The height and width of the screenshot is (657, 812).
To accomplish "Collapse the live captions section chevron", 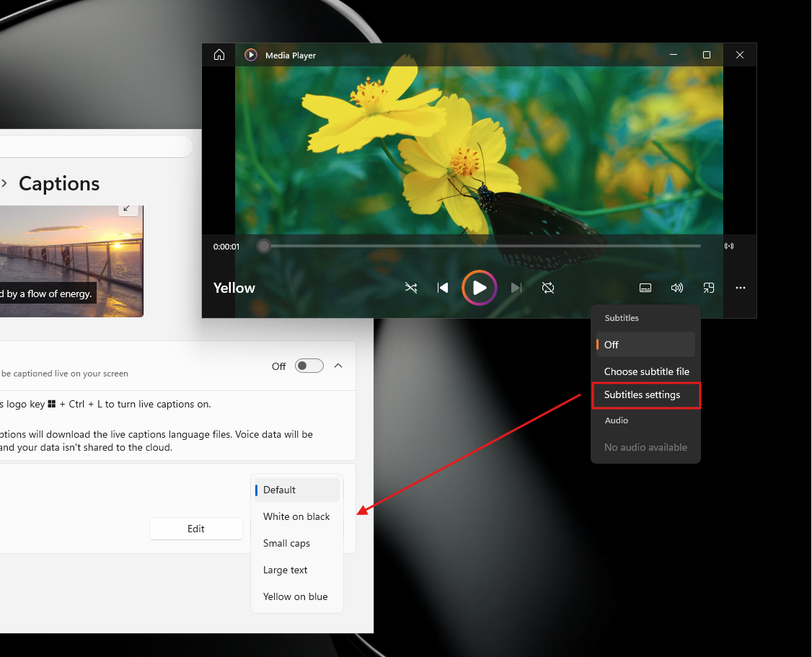I will pyautogui.click(x=338, y=366).
